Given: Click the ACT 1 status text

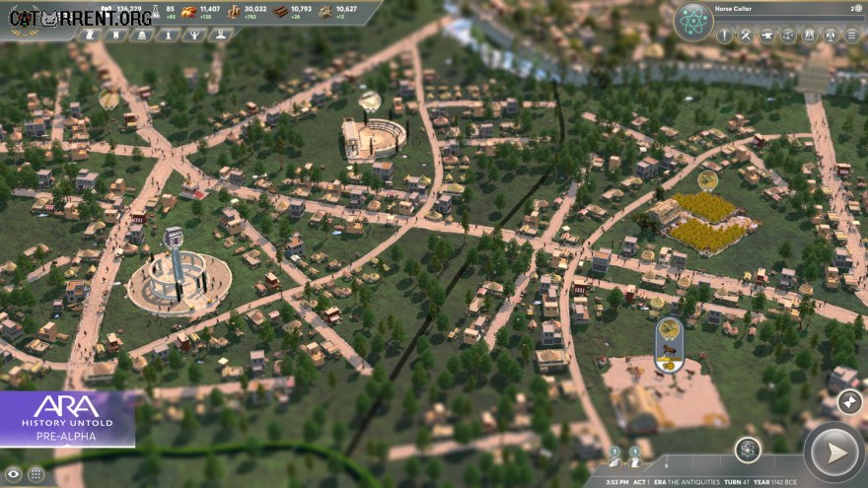Looking at the screenshot, I should point(641,482).
